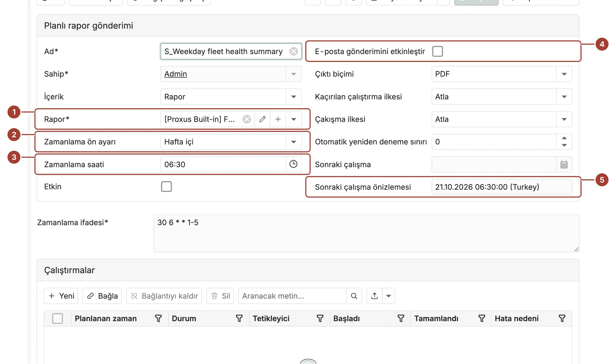Click the Sonraki çalışma önizlemesi value field
Viewport: 616px width, 364px height.
pos(502,187)
